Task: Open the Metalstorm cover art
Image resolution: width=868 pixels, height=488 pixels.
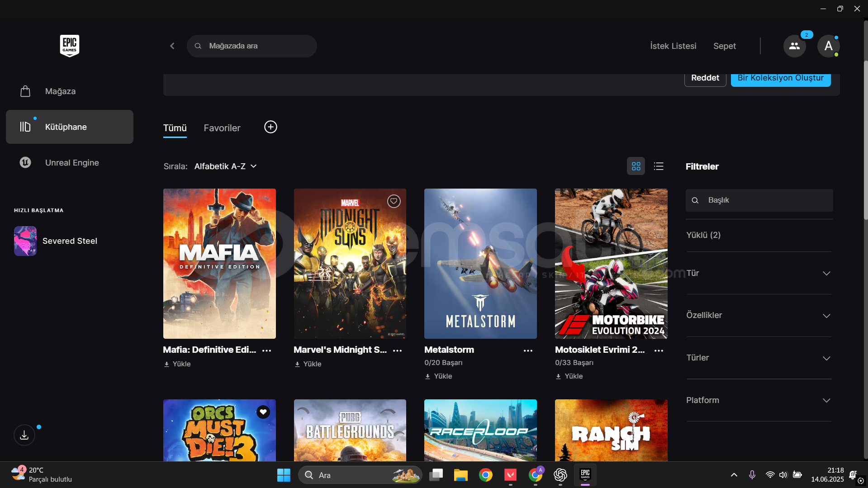Action: coord(480,264)
